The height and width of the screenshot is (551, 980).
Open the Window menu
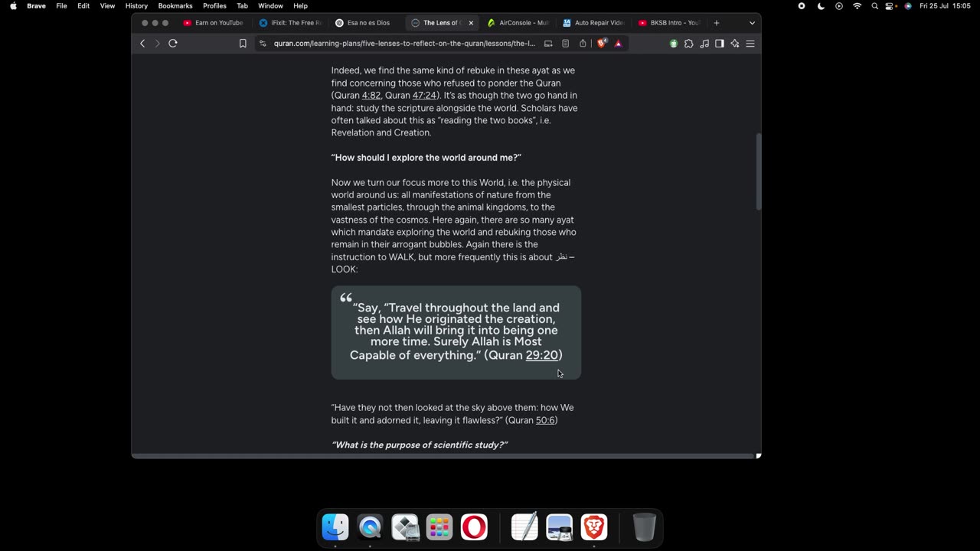point(270,6)
